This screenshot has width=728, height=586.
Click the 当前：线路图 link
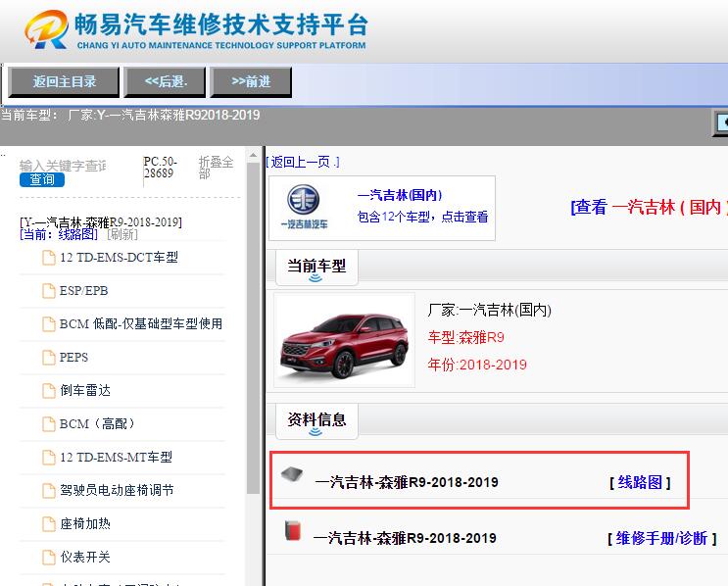pyautogui.click(x=59, y=234)
